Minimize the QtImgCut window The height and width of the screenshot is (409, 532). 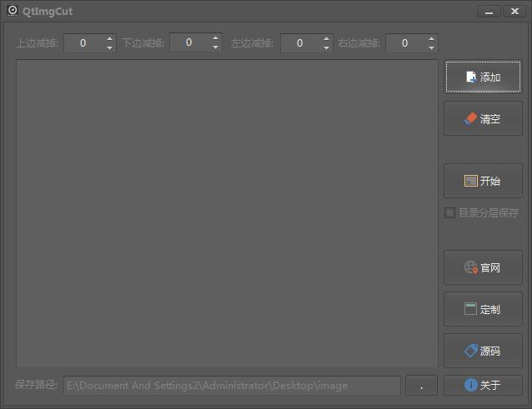click(489, 12)
